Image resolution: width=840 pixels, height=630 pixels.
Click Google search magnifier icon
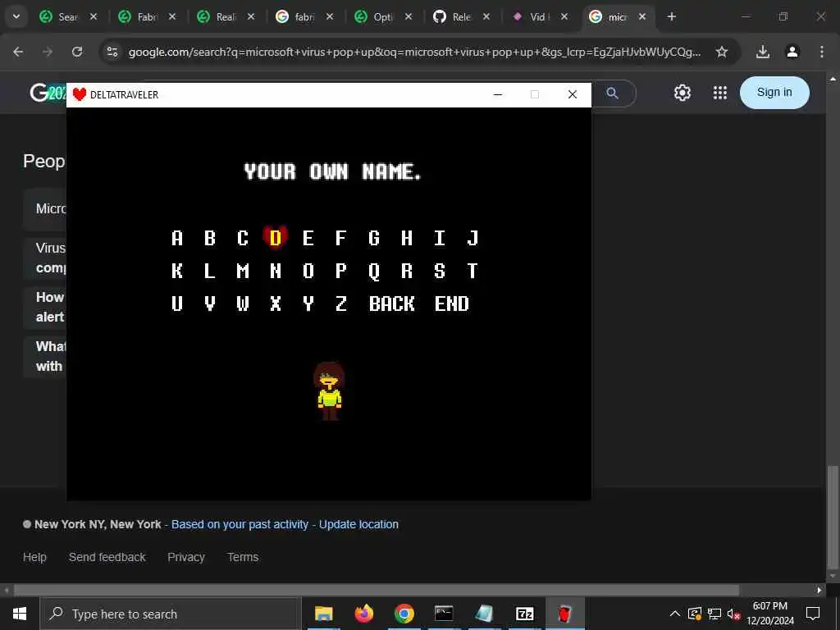[x=612, y=94]
